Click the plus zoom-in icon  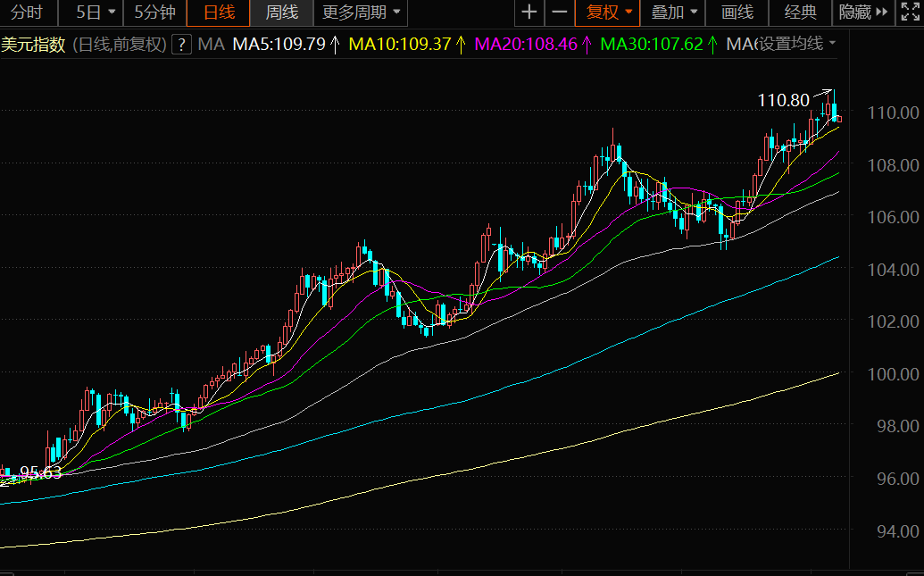point(529,13)
